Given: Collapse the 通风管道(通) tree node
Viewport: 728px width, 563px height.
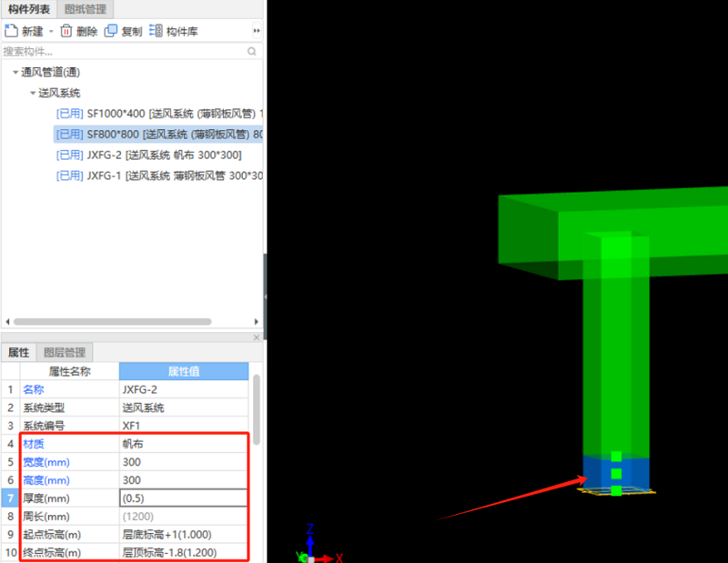Looking at the screenshot, I should [x=15, y=73].
